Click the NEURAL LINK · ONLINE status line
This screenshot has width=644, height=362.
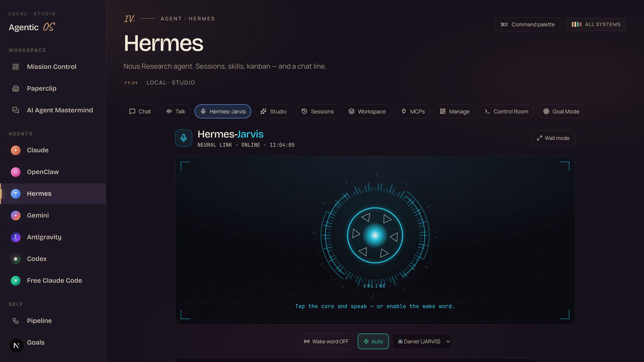246,145
